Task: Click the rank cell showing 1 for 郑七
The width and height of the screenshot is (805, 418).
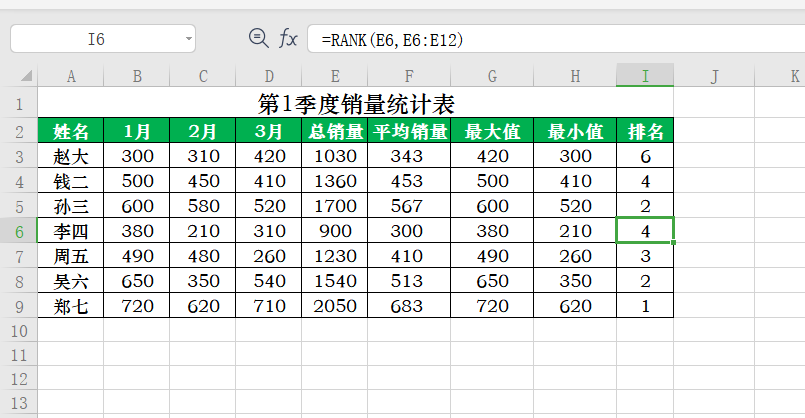Action: point(645,306)
